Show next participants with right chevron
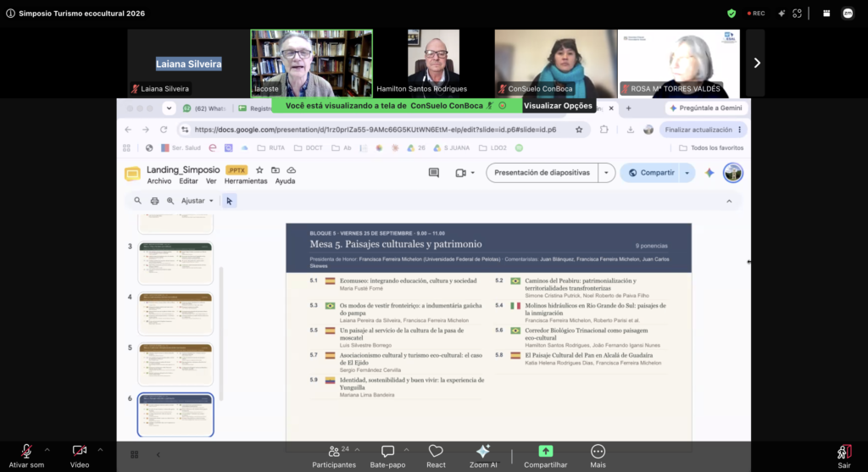The height and width of the screenshot is (472, 868). click(x=757, y=63)
